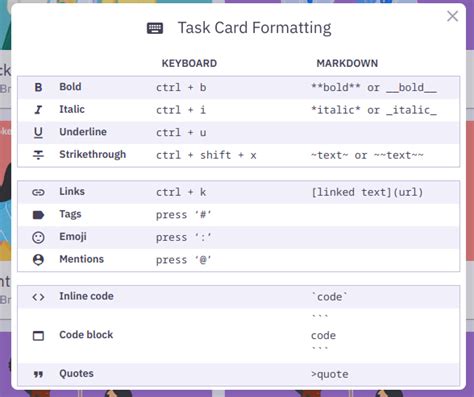Select the MARKDOWN column header
Screen dimensions: 474x397
(347, 63)
